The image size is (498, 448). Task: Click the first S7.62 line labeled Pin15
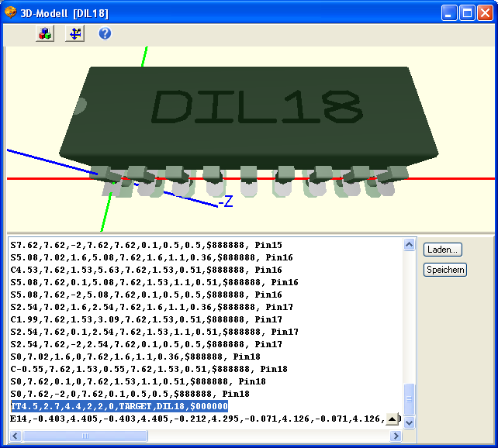point(146,245)
